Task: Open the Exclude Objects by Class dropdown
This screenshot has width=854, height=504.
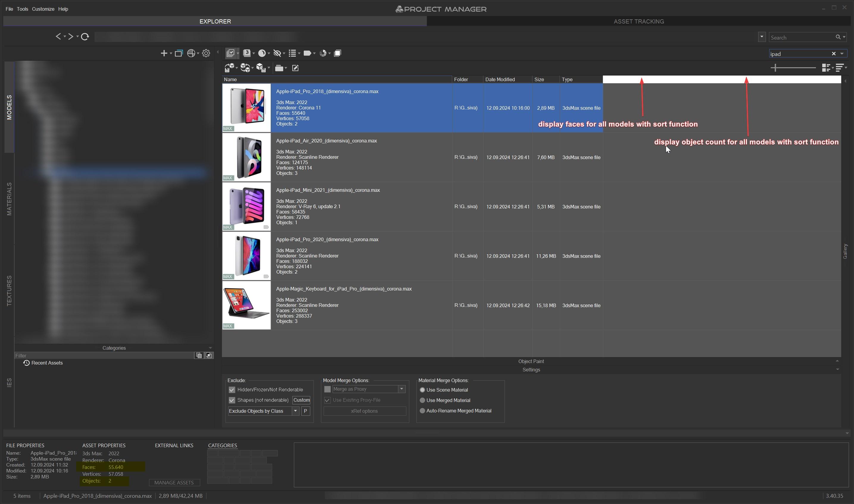Action: [x=296, y=411]
